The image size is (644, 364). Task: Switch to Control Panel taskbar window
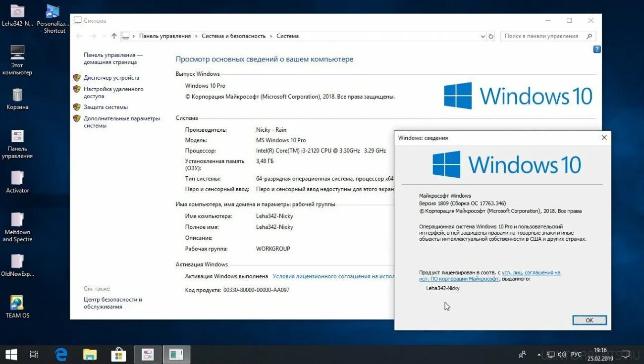148,354
